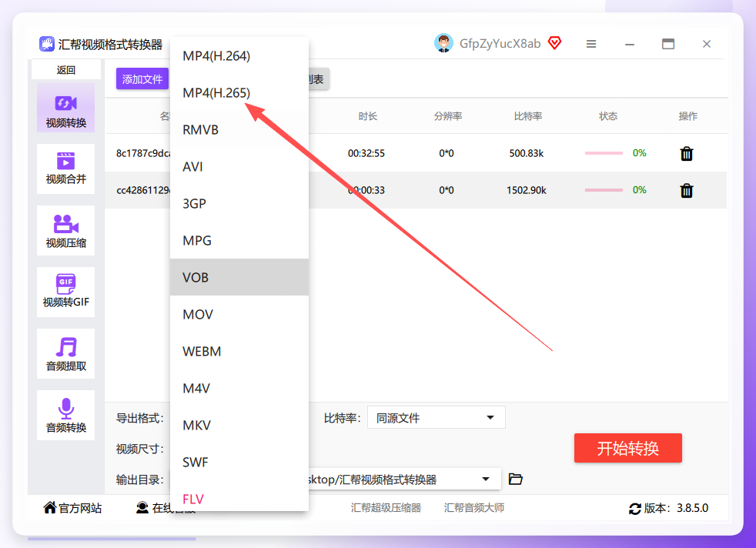Select M4V format option
This screenshot has height=548, width=756.
239,388
